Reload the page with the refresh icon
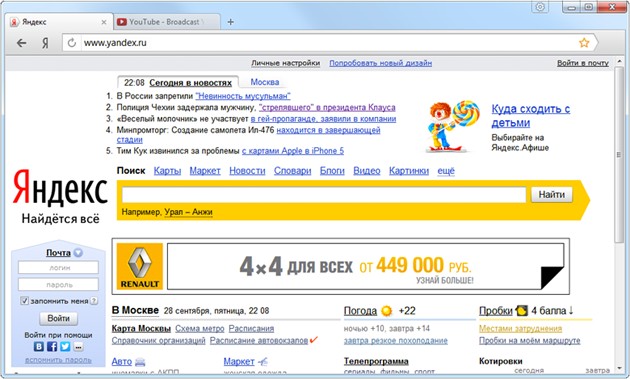 click(x=72, y=43)
